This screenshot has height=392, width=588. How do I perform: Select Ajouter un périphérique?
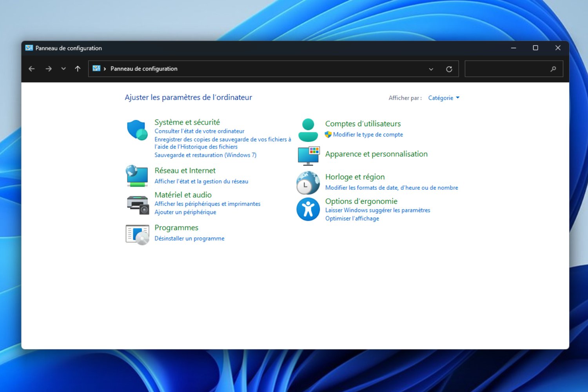[185, 212]
